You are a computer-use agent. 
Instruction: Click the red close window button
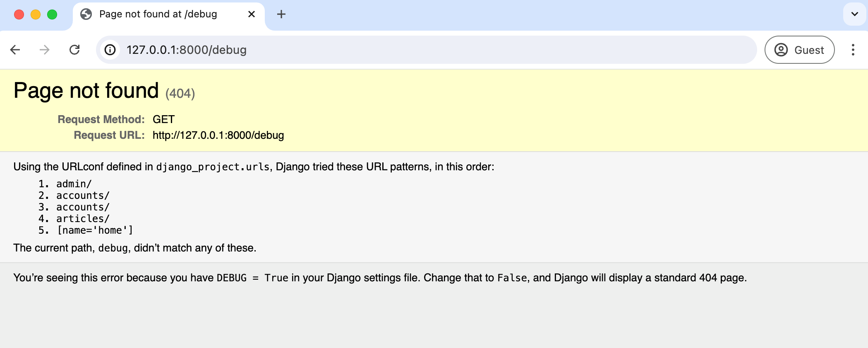coord(19,15)
